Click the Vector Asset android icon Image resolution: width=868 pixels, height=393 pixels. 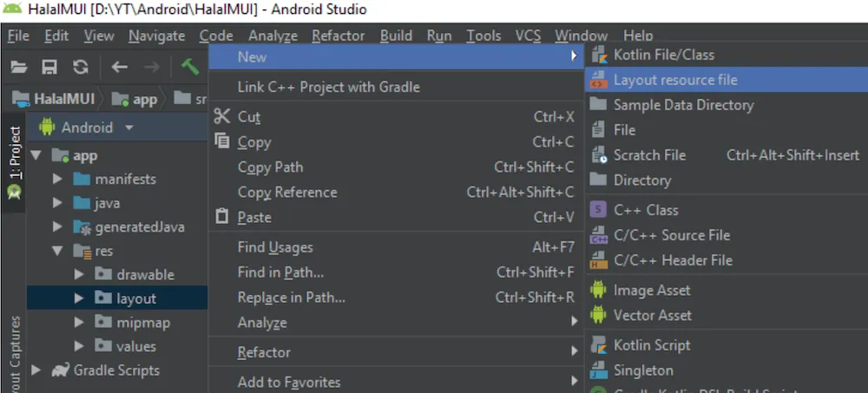598,314
